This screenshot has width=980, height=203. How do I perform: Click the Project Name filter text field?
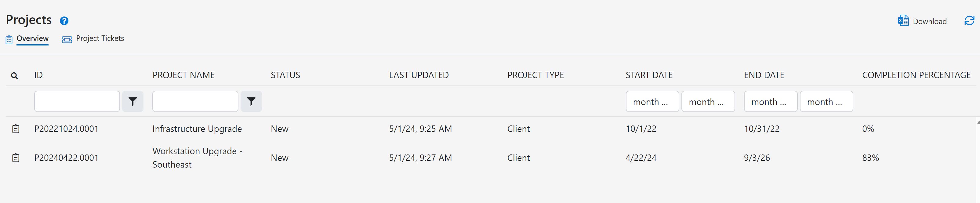point(195,101)
